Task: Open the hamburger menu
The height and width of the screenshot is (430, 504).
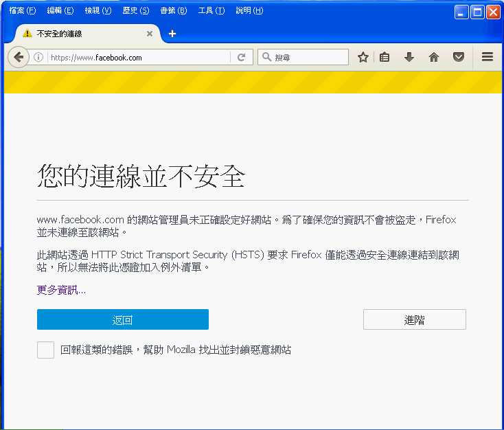Action: [x=488, y=58]
